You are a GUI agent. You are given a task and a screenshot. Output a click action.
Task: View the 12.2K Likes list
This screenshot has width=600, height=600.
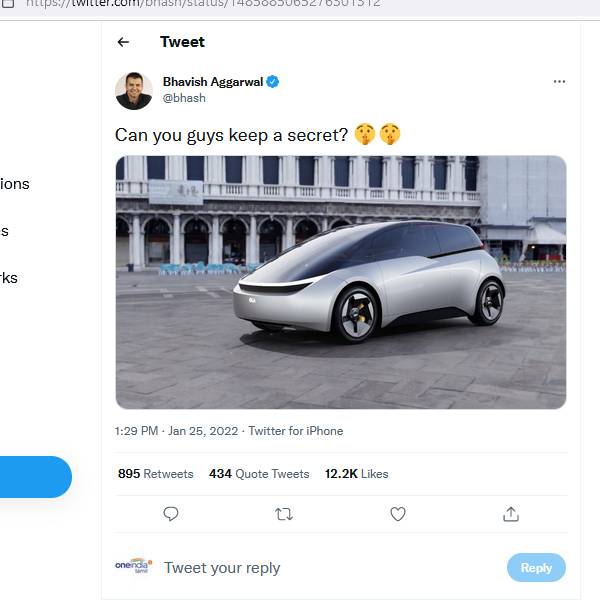[x=356, y=474]
